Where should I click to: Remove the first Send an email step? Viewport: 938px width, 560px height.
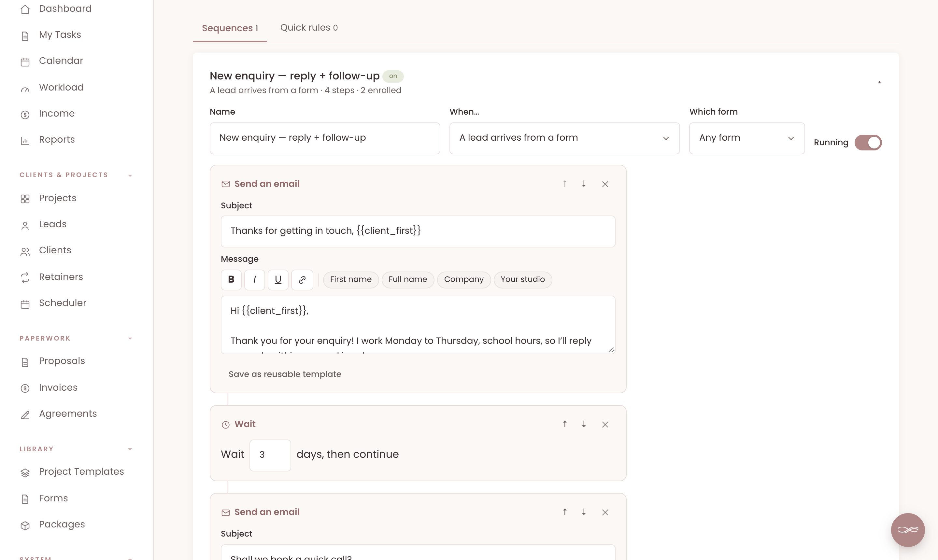(x=605, y=184)
